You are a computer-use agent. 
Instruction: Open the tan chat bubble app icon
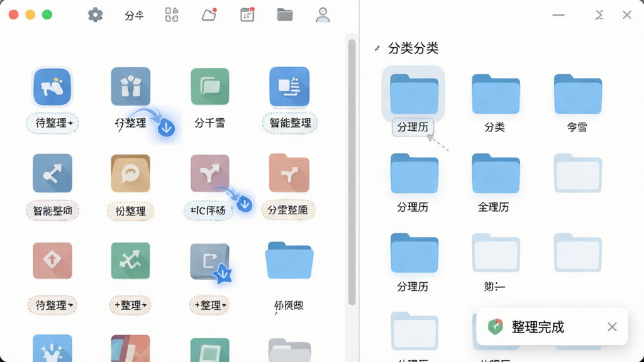[131, 173]
